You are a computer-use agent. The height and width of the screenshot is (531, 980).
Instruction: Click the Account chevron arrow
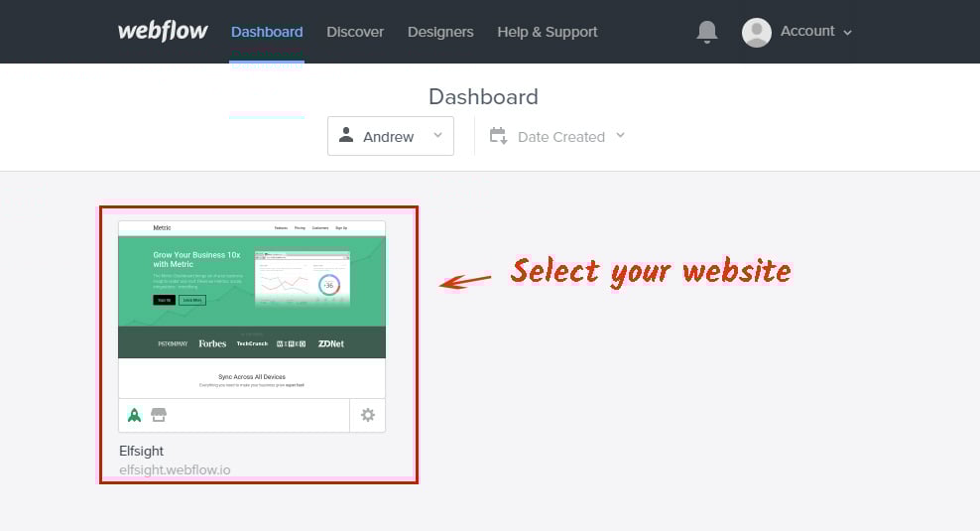[x=847, y=33]
